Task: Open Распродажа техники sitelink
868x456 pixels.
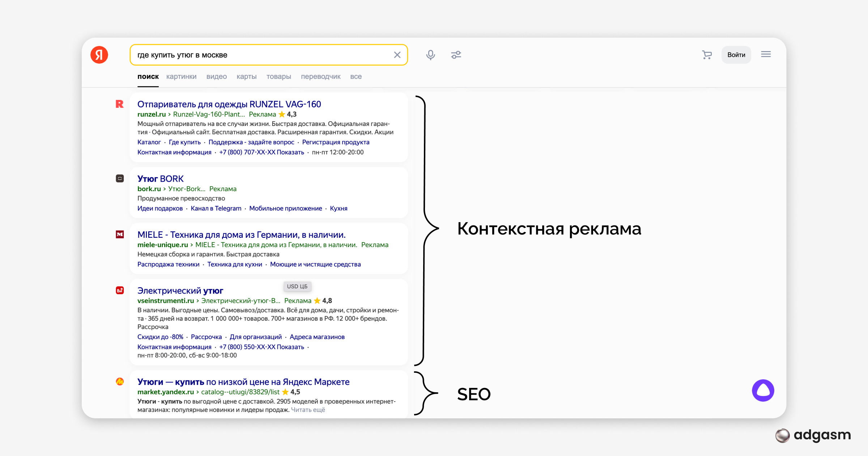Action: (x=168, y=265)
